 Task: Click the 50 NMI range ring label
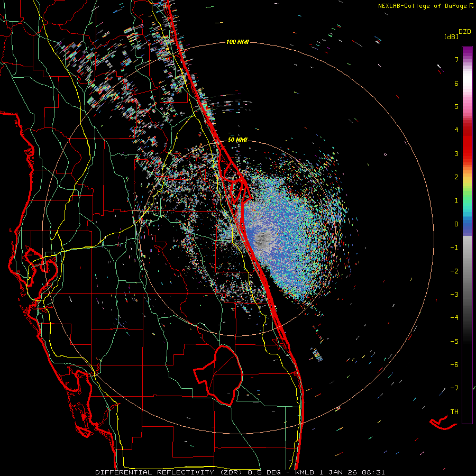click(237, 140)
